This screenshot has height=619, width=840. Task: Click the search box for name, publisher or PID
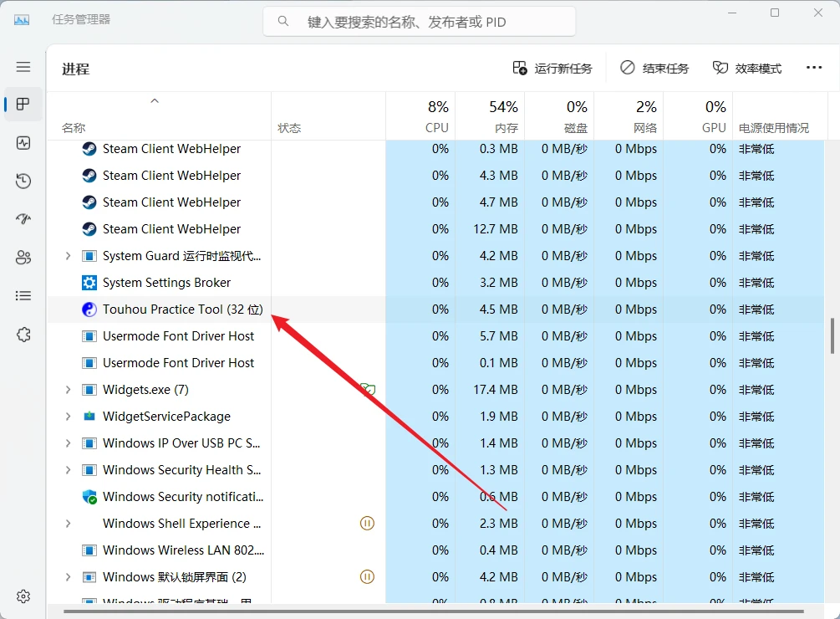pyautogui.click(x=419, y=22)
